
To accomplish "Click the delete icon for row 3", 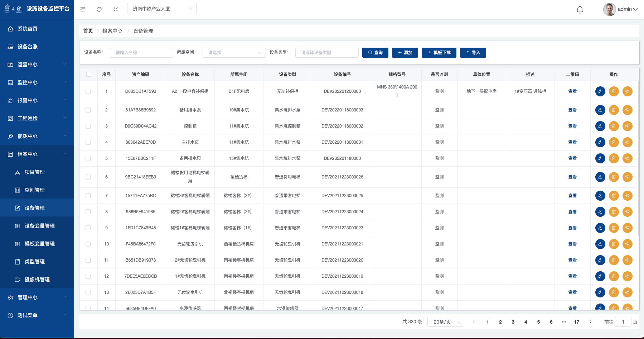I will (x=614, y=126).
